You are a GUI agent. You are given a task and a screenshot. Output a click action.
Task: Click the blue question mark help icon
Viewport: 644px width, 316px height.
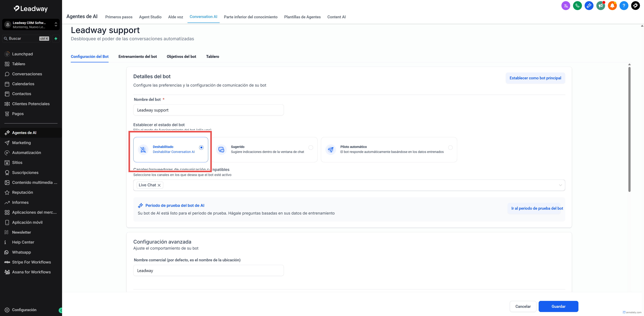coord(624,6)
